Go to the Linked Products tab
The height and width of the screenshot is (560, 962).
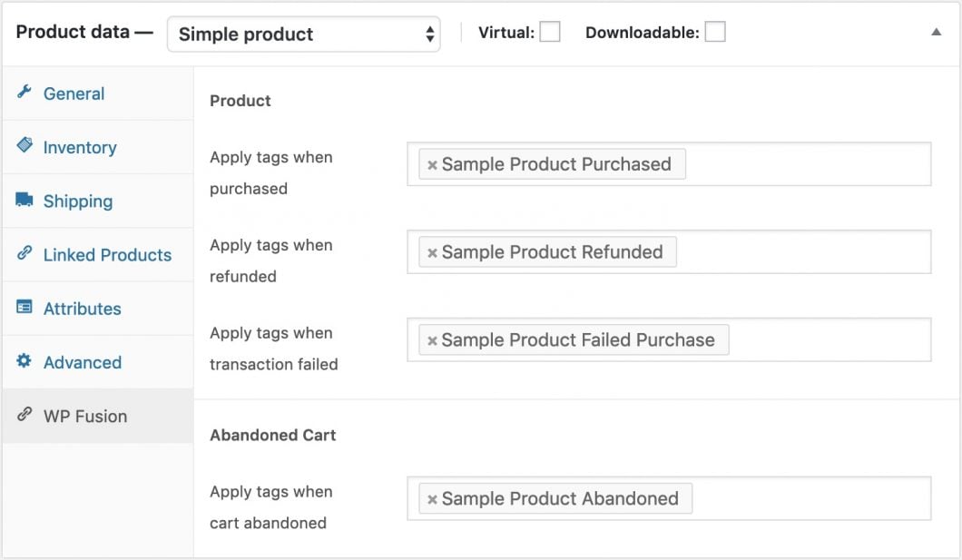[x=107, y=255]
